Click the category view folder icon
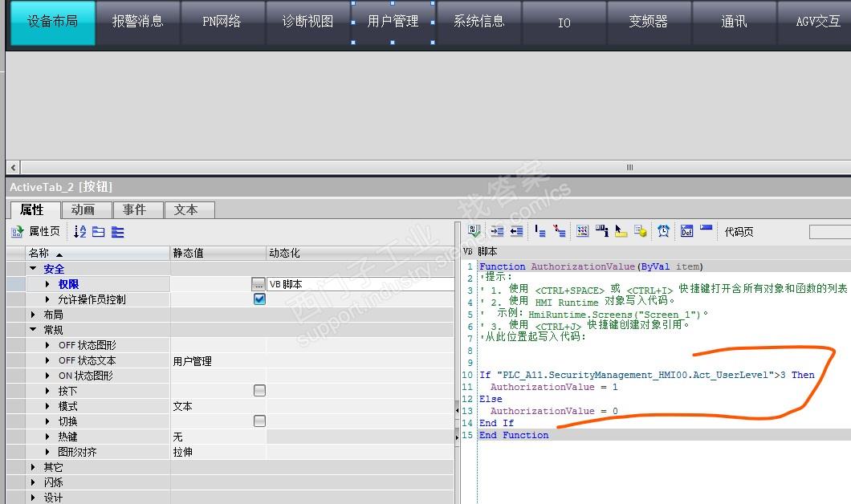This screenshot has width=851, height=504. [98, 232]
